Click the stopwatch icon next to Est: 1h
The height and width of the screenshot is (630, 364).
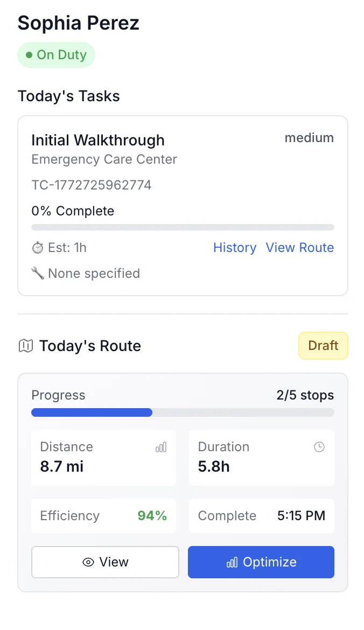tap(37, 247)
